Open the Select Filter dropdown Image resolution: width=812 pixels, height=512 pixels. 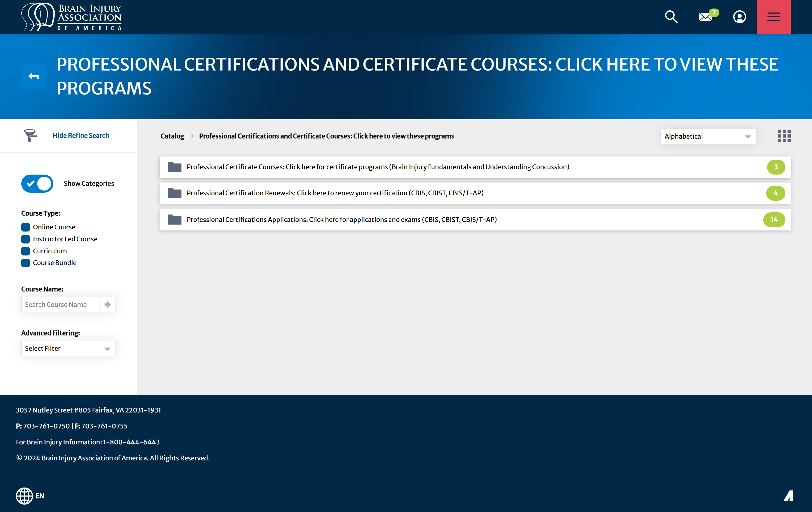pyautogui.click(x=68, y=348)
